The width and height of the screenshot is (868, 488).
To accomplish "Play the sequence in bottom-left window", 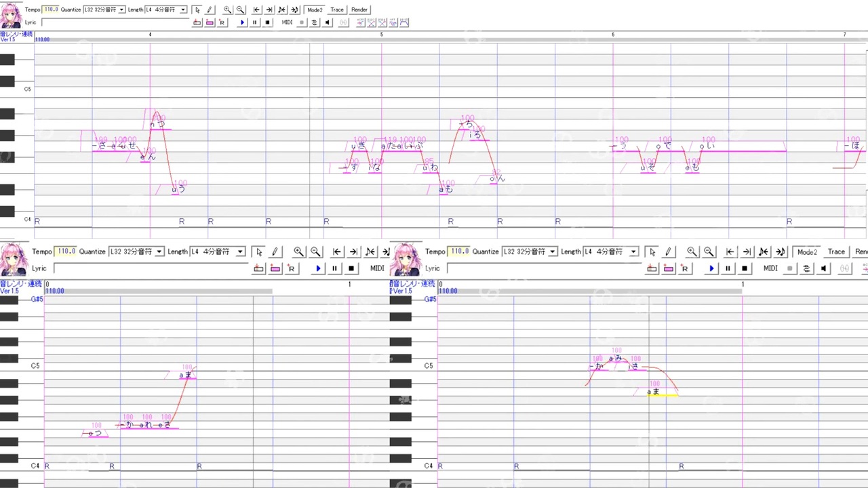I will click(x=318, y=268).
